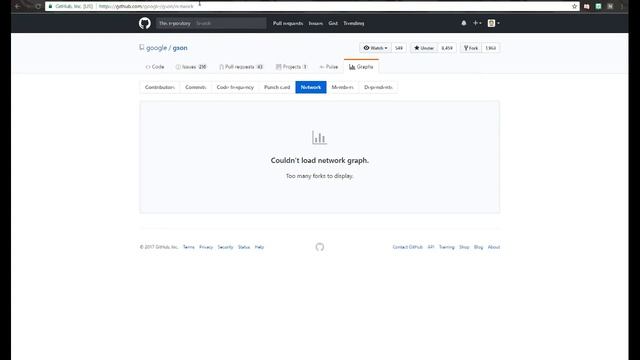Click the first browser extension icon

click(587, 6)
